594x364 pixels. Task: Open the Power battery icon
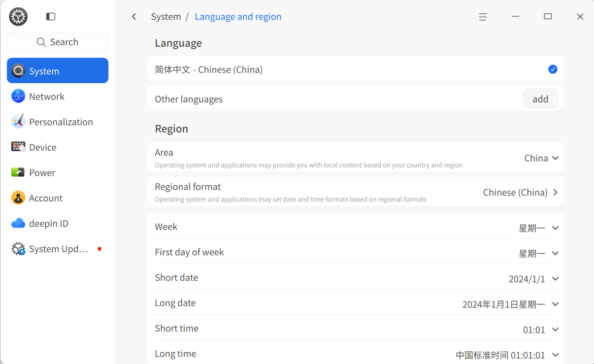18,172
